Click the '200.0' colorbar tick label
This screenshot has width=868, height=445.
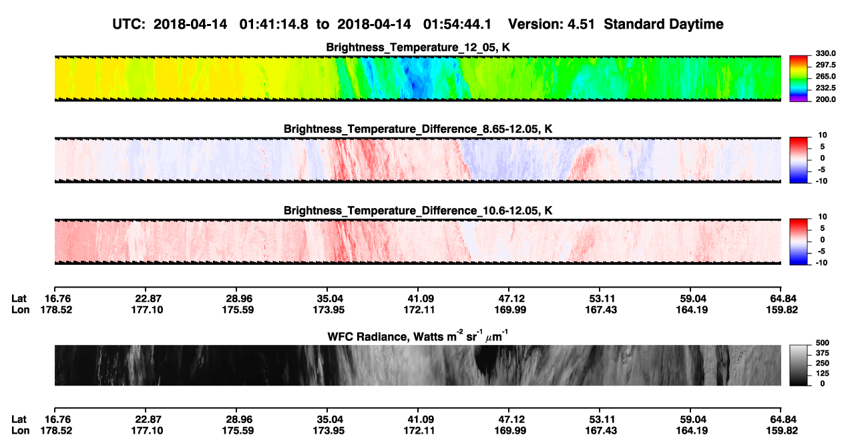click(827, 99)
